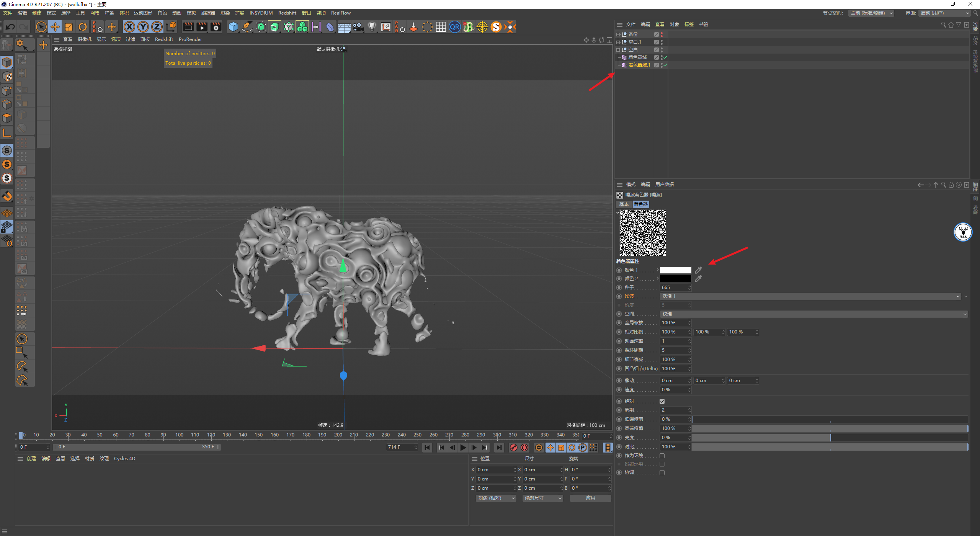Click the Undo arrow icon
The width and height of the screenshot is (980, 536).
tap(10, 27)
